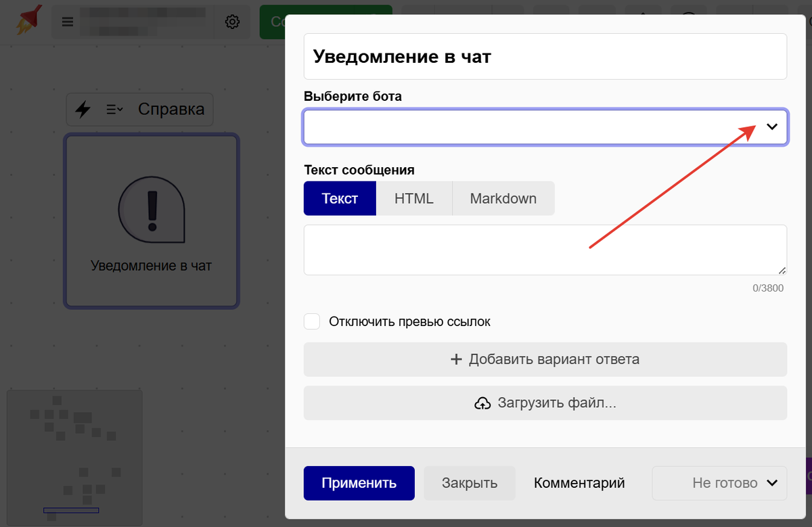Image resolution: width=812 pixels, height=527 pixels.
Task: Switch to the HTML tab
Action: 414,198
